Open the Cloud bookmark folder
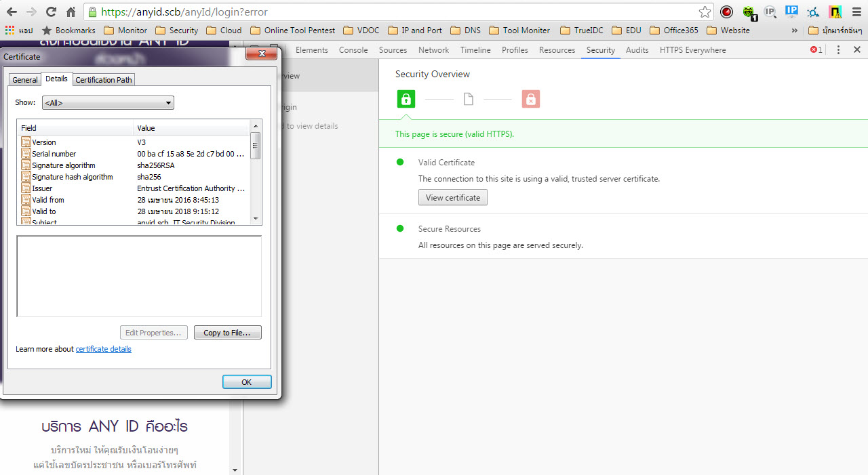 224,30
